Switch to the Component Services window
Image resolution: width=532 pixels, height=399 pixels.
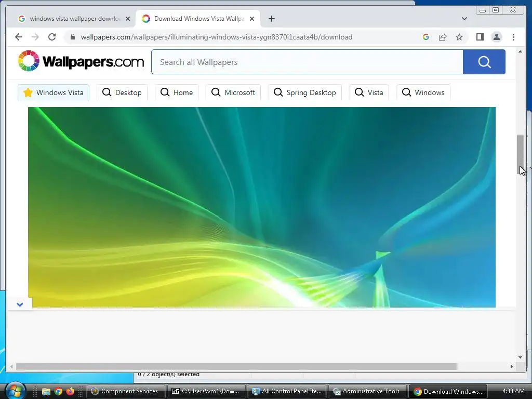[x=126, y=391]
